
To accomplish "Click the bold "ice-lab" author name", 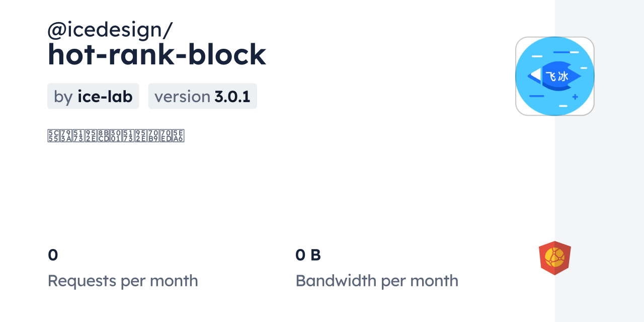I will [x=105, y=96].
